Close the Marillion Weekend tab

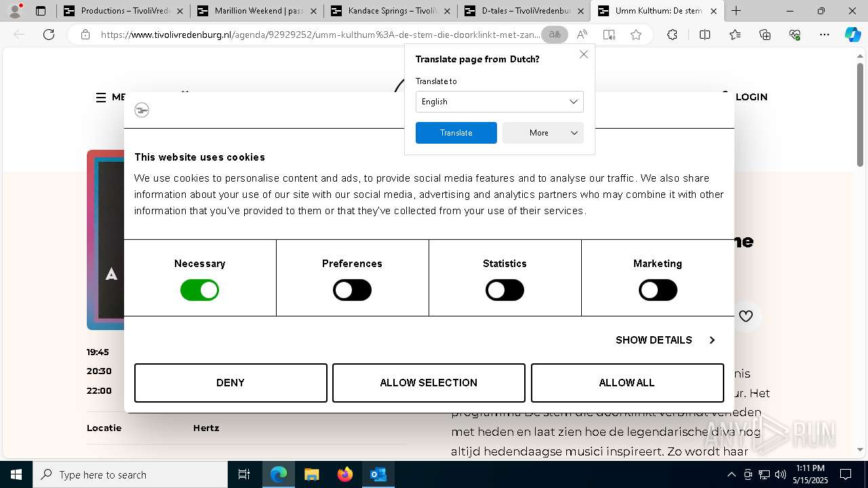click(313, 11)
